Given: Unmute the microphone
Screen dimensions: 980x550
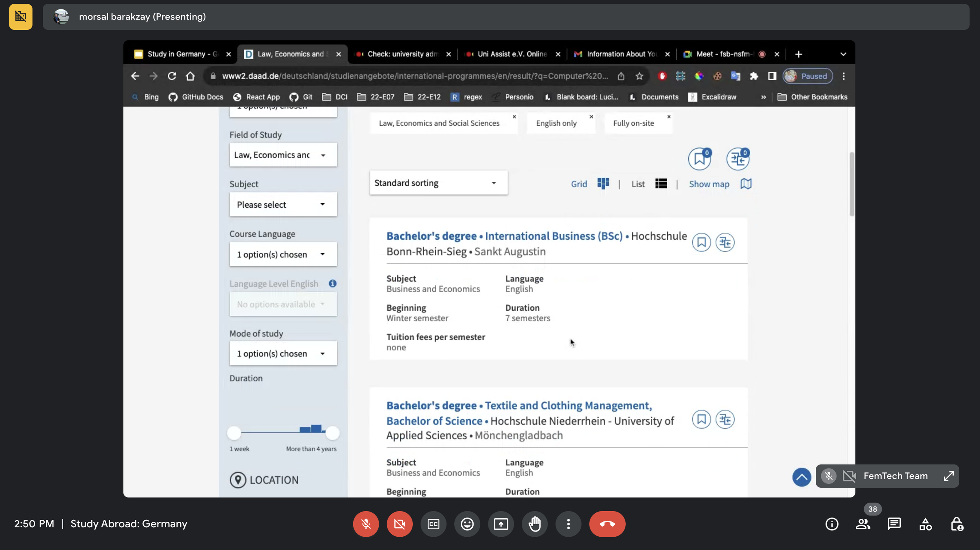Looking at the screenshot, I should 366,524.
